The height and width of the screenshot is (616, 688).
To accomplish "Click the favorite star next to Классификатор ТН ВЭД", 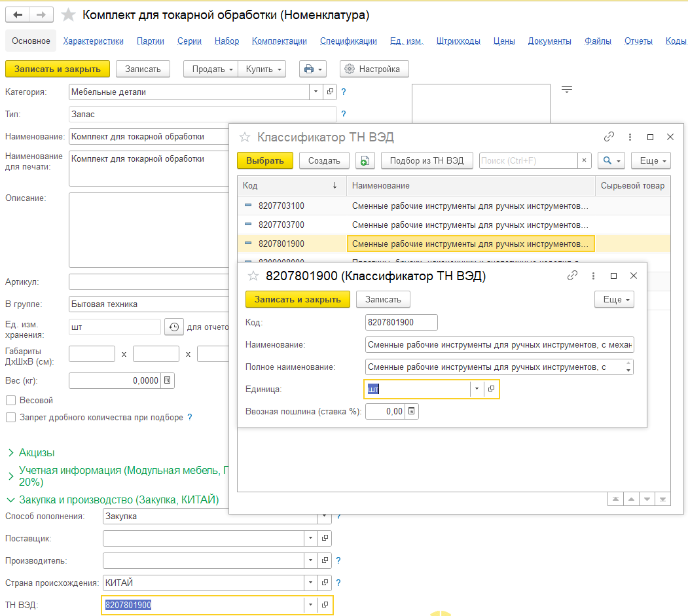I will (x=245, y=137).
